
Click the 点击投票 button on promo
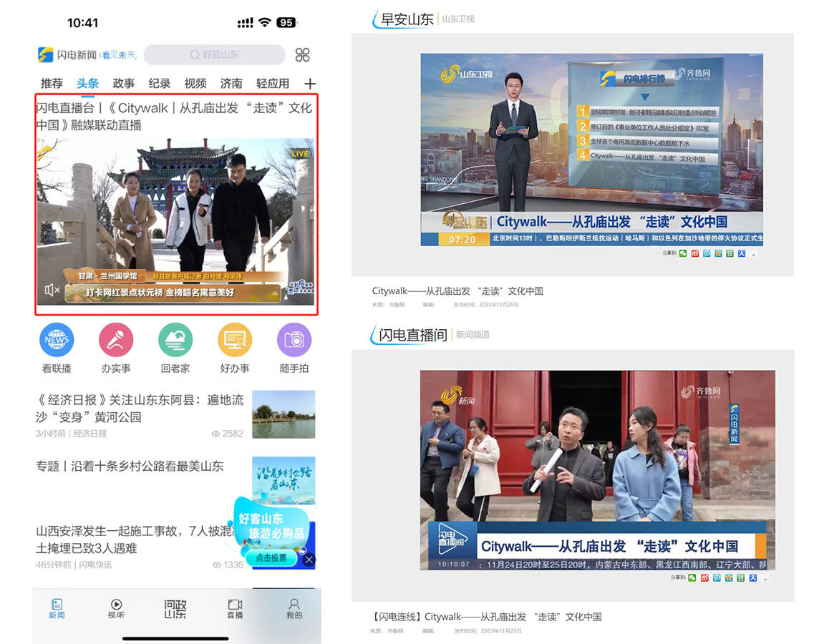[271, 557]
